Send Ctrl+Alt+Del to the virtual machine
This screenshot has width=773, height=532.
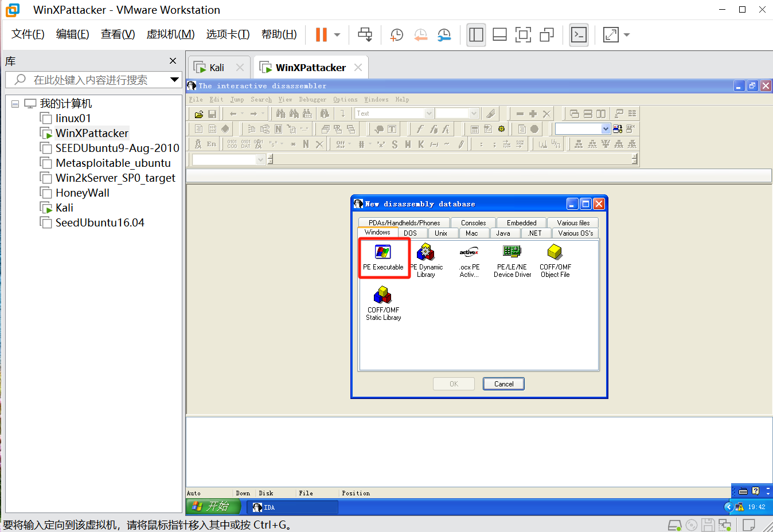365,34
